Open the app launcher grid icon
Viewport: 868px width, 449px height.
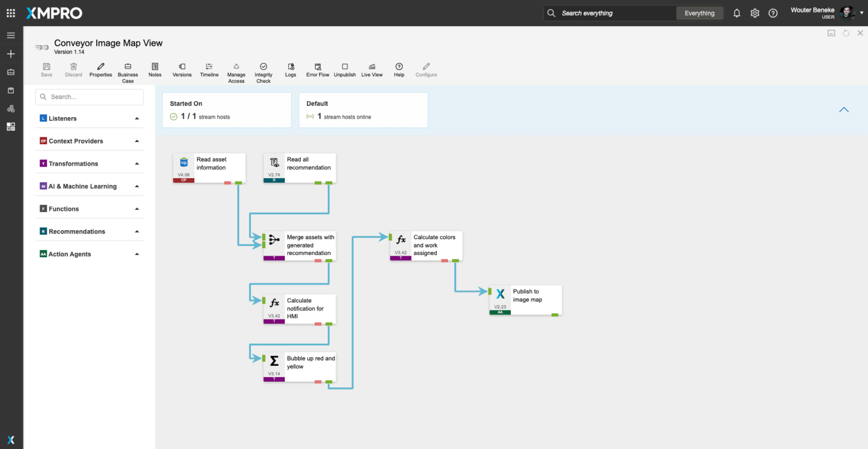click(x=11, y=13)
